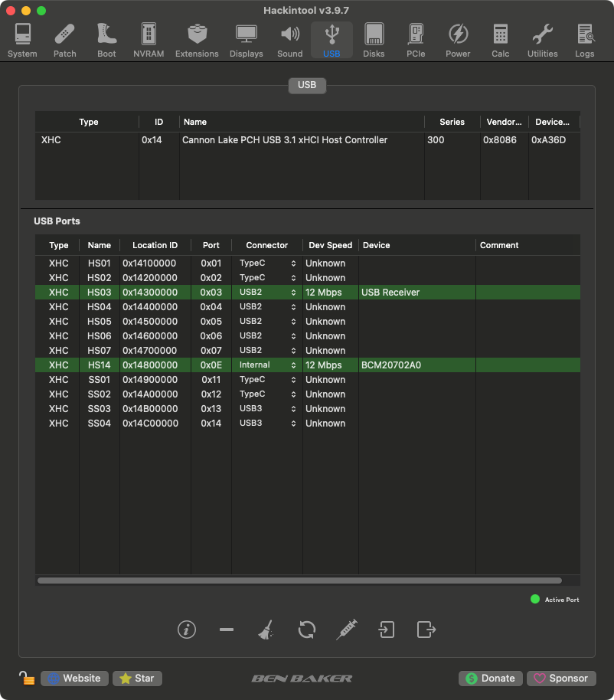Click the horizontal scrollbar under ports table
This screenshot has height=700, width=614.
coord(299,581)
